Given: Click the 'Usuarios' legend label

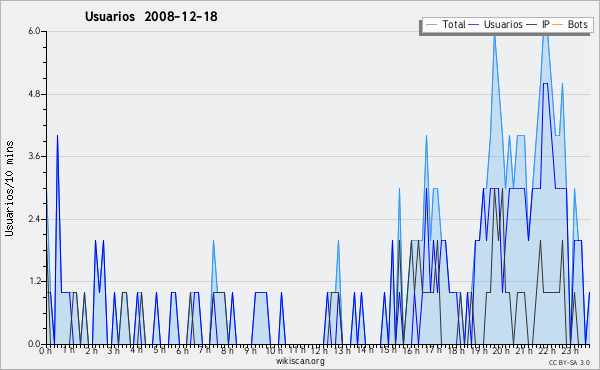Looking at the screenshot, I should pos(503,24).
